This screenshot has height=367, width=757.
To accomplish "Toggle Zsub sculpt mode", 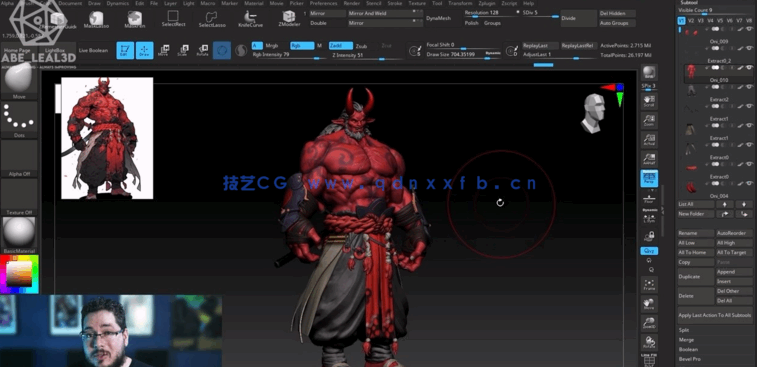I will [361, 46].
